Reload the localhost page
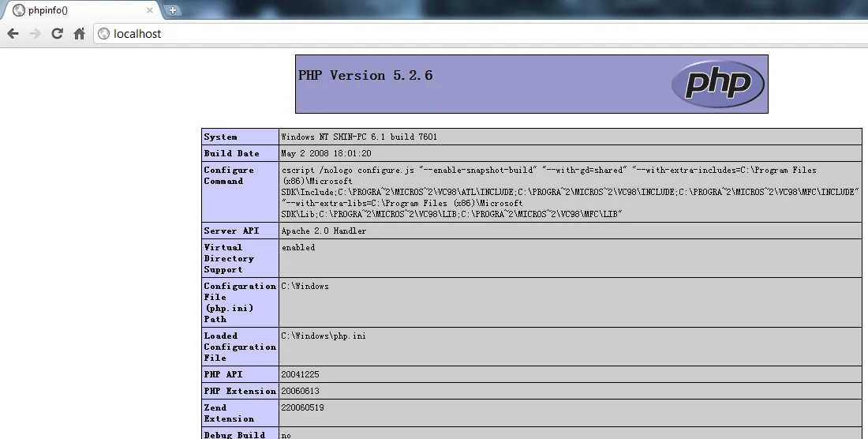868x439 pixels. 57,34
